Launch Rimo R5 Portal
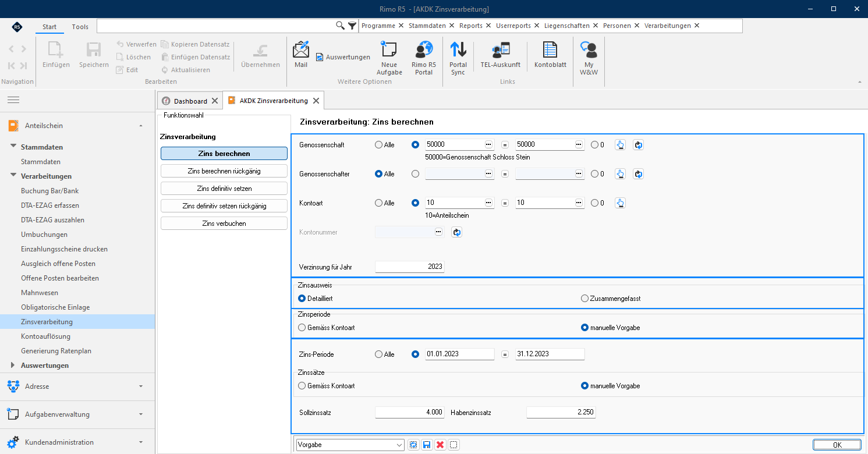Screen dimensions: 868x454 tap(424, 58)
